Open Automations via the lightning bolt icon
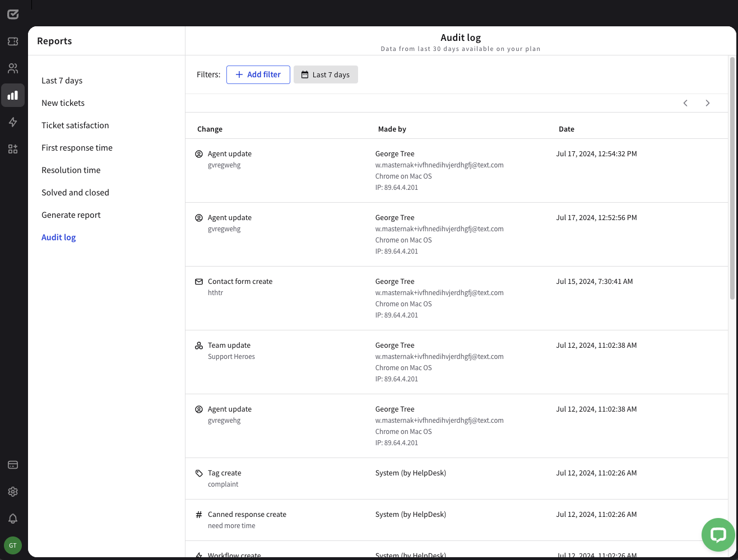 [13, 122]
